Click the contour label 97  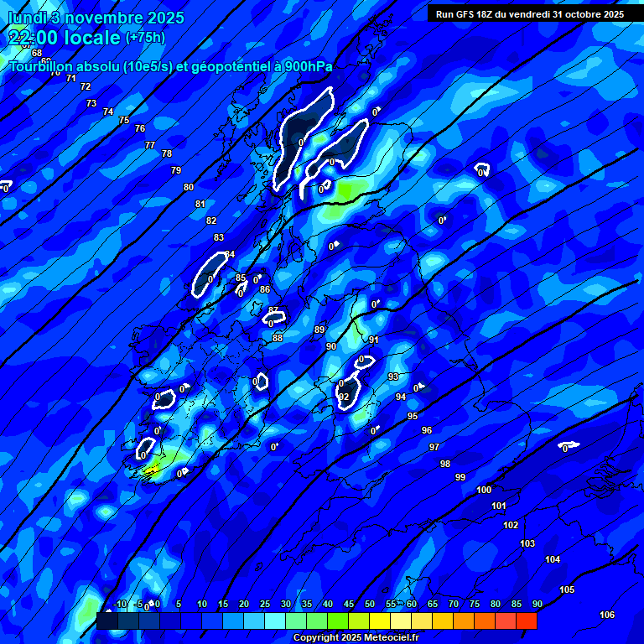[x=434, y=447]
